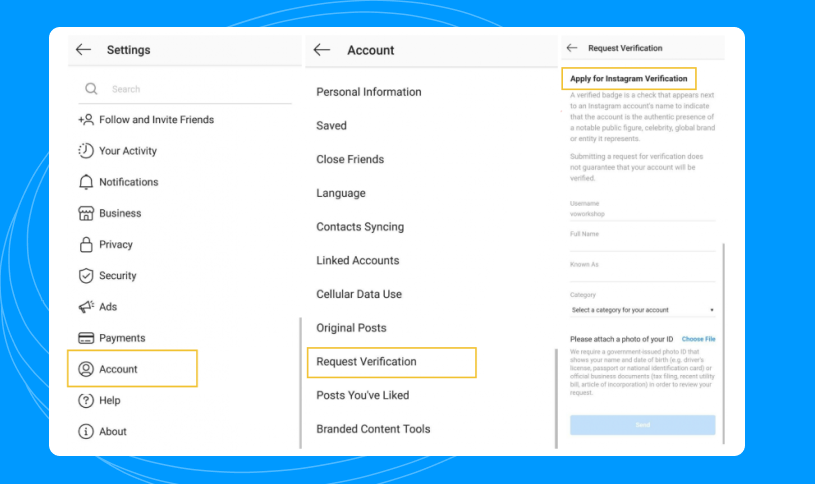Click the Account list scrollbar
Viewport: 815px width, 484px height.
click(x=556, y=398)
